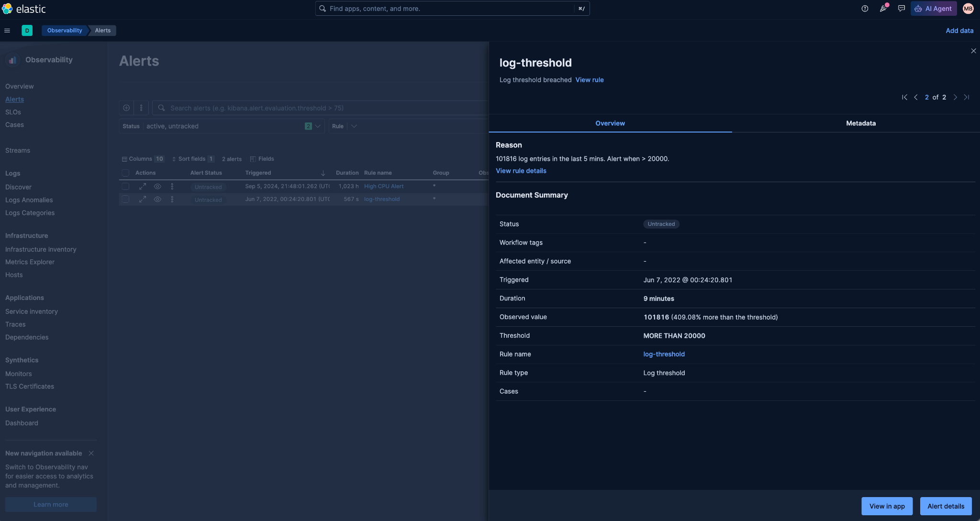Jump to last alert in flyout pagination
Screen dimensions: 980x521
click(x=967, y=97)
